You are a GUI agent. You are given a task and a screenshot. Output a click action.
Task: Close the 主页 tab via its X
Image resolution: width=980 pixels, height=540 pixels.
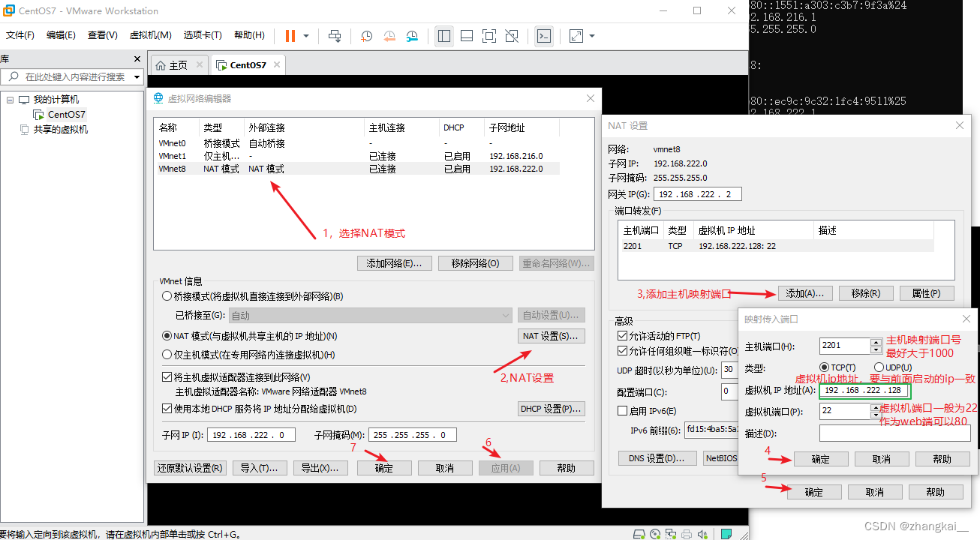[x=199, y=65]
